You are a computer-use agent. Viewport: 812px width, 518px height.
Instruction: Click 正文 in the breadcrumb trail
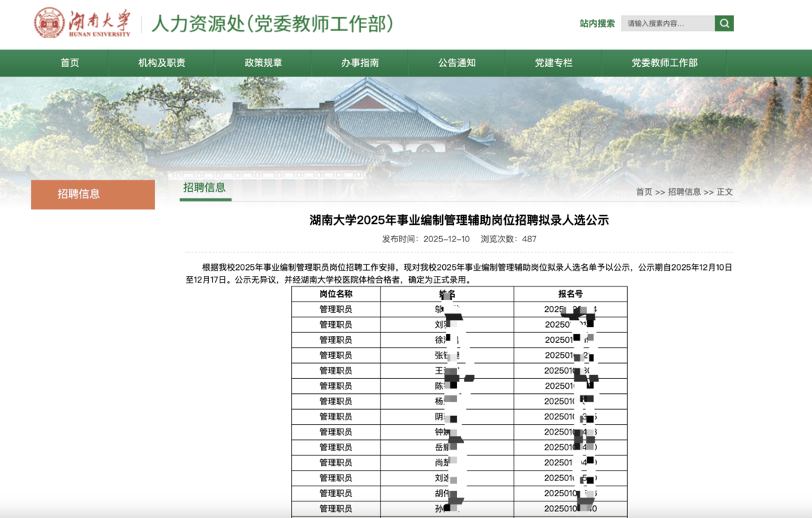(724, 192)
